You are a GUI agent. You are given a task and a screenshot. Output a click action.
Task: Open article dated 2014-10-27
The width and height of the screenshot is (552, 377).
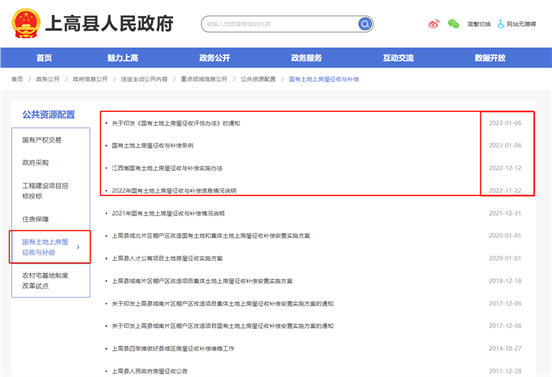173,348
